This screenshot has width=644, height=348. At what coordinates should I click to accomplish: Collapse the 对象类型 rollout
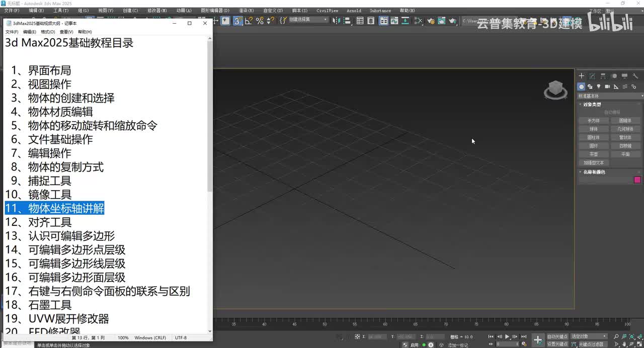pos(592,105)
